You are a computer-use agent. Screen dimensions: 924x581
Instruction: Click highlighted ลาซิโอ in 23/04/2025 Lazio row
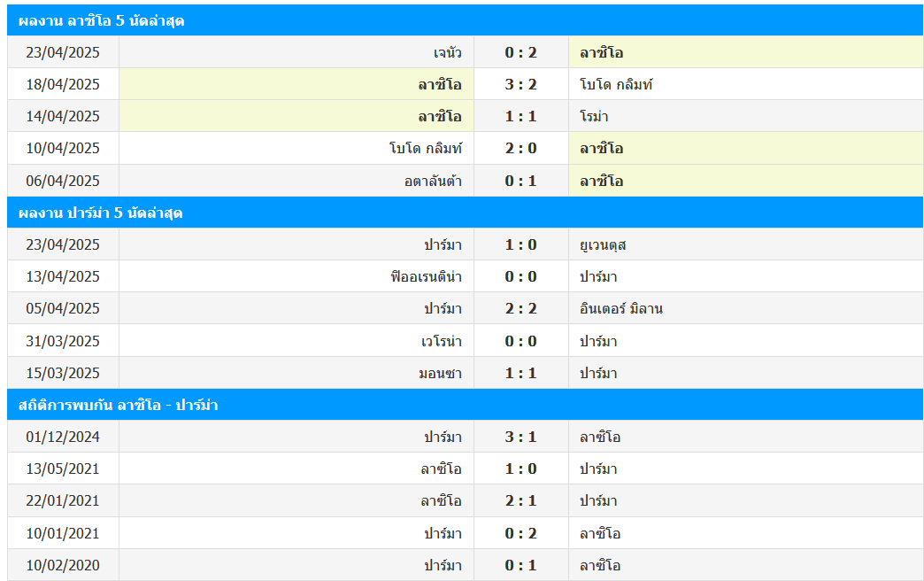point(602,52)
